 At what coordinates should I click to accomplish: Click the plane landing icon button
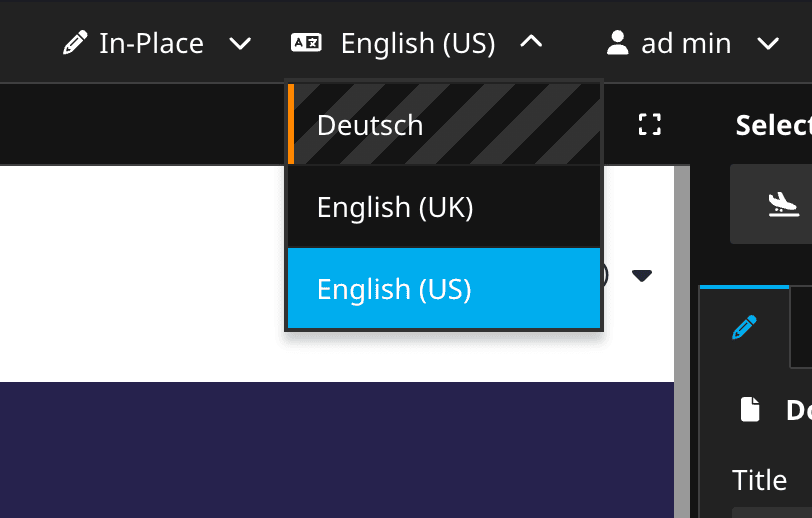[x=782, y=204]
